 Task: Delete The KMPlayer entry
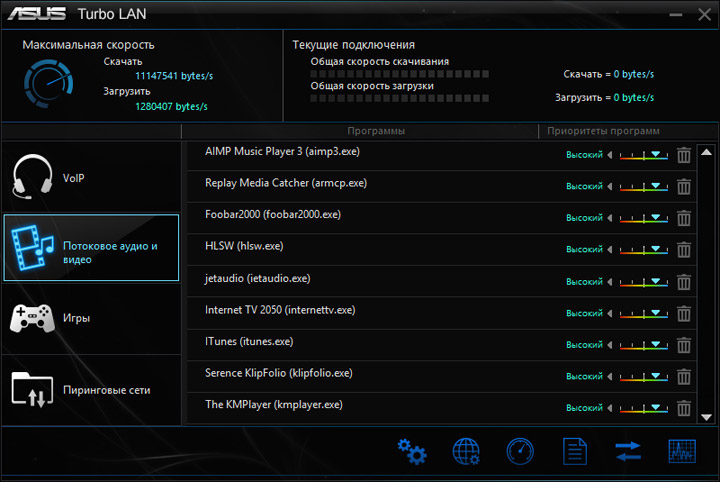[684, 408]
